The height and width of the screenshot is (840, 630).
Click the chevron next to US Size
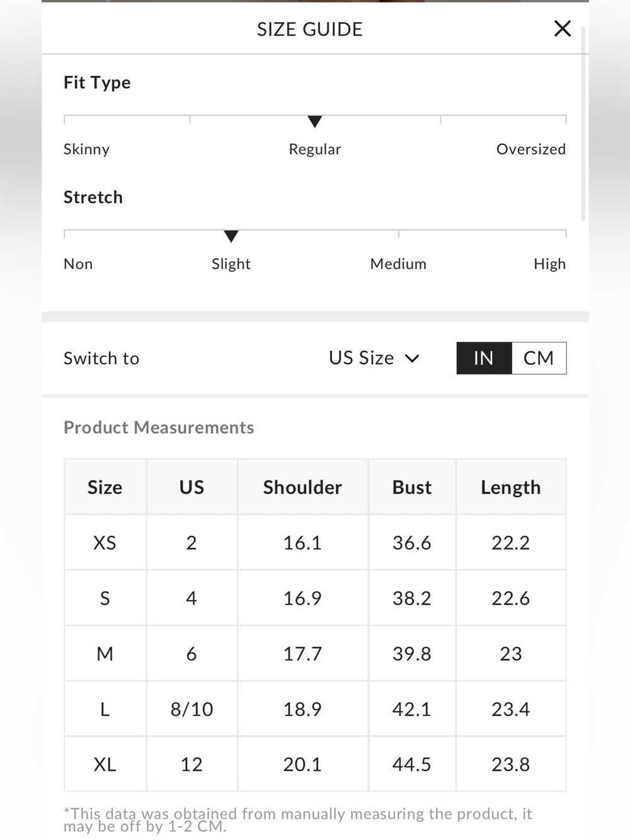412,359
